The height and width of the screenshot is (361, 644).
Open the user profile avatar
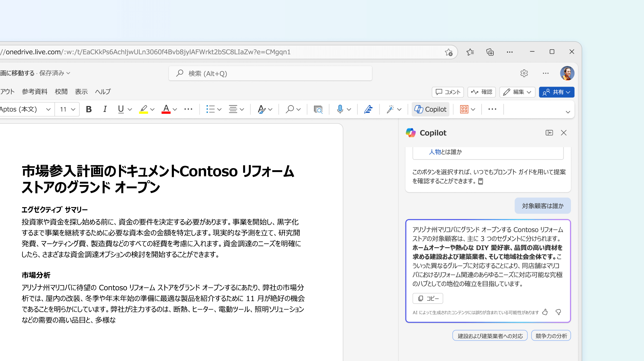(x=567, y=73)
